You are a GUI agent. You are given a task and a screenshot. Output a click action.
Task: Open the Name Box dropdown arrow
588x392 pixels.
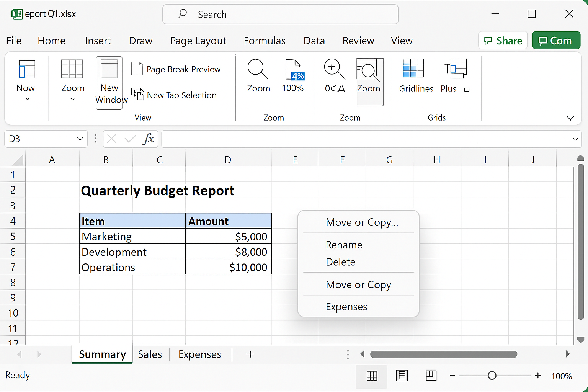pyautogui.click(x=80, y=139)
